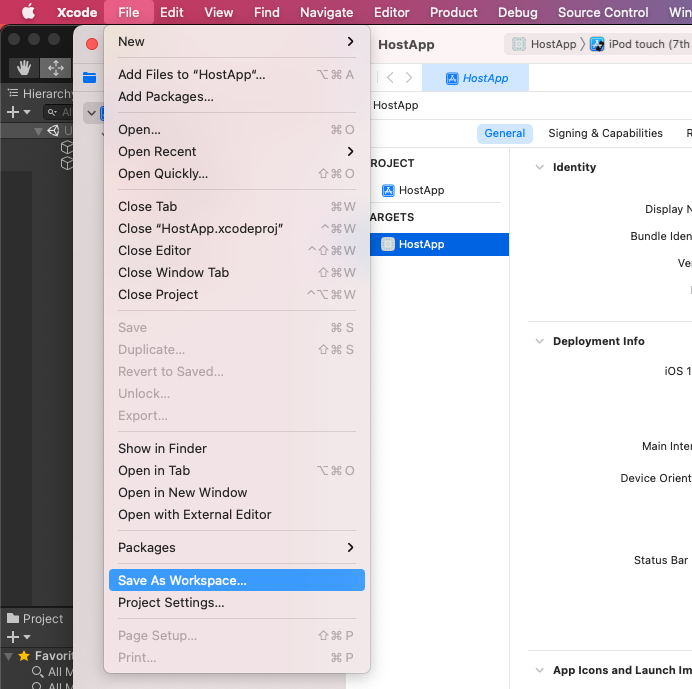Choose Close Tab menu item
This screenshot has width=692, height=689.
click(237, 207)
